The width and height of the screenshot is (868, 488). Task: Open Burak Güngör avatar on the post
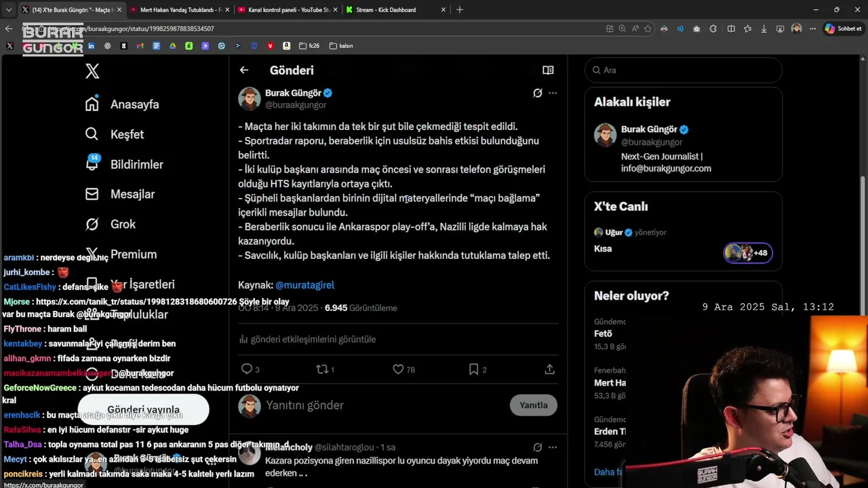point(250,98)
